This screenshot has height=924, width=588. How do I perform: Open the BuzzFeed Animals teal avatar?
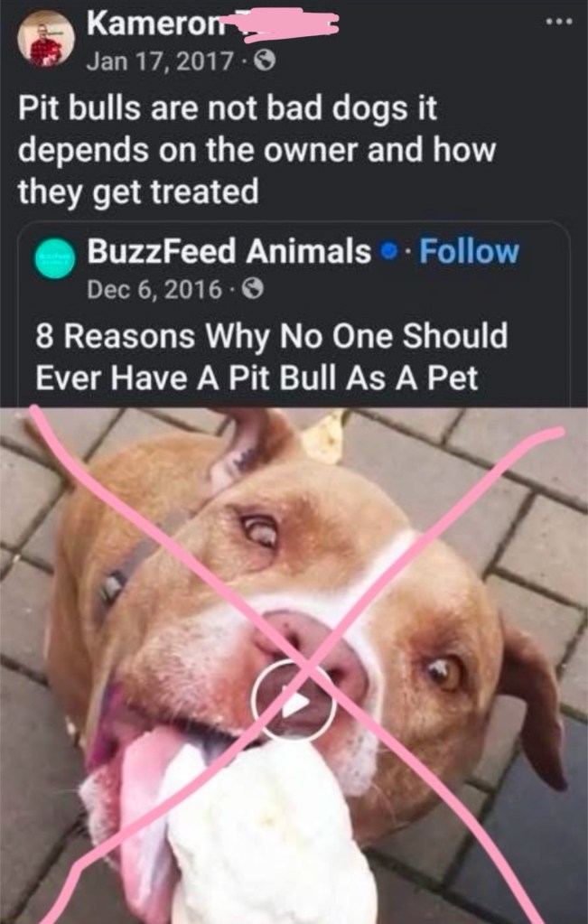tap(55, 258)
